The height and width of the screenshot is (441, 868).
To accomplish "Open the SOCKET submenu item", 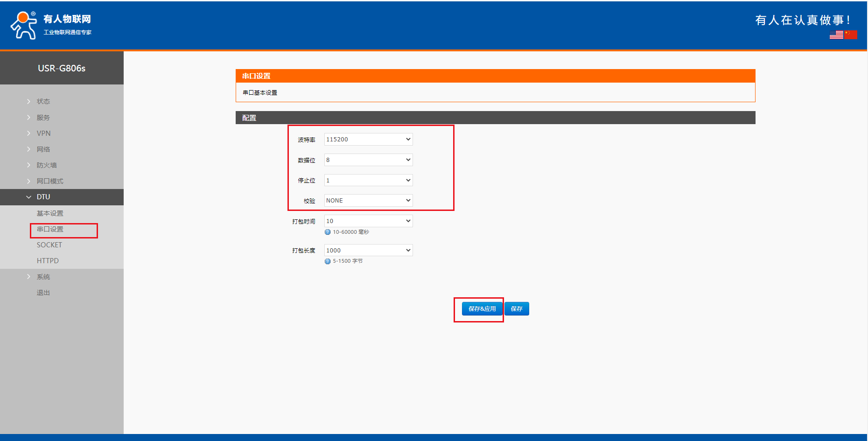I will click(49, 245).
